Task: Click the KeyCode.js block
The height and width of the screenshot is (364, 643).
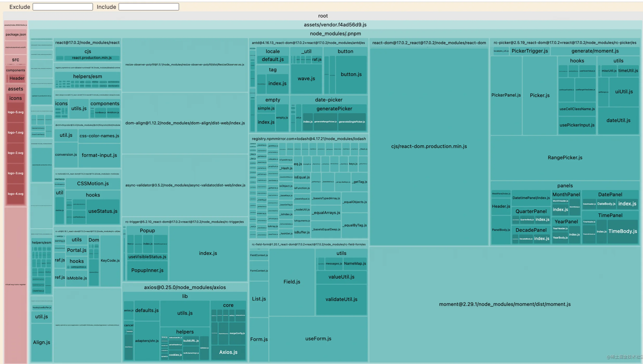Action: (110, 260)
